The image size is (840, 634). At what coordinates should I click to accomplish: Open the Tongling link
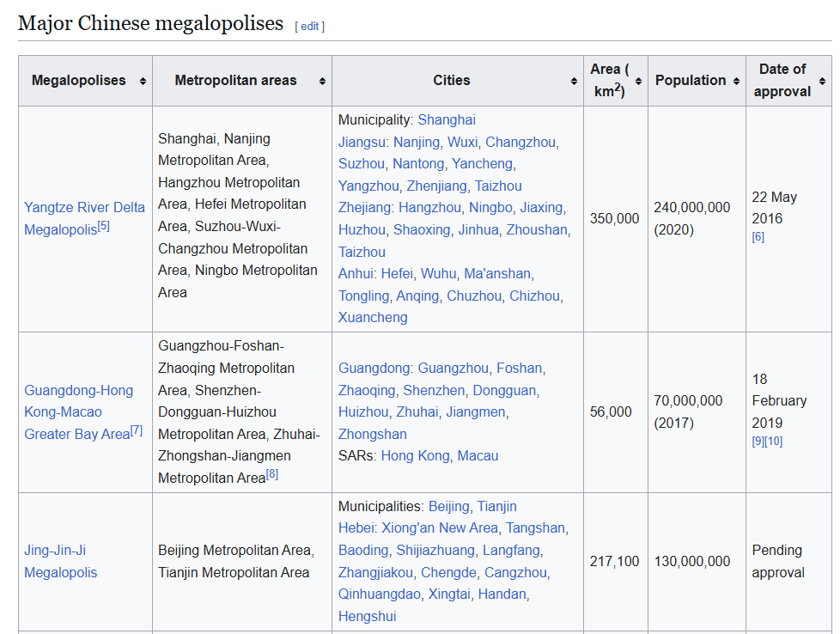pos(363,296)
